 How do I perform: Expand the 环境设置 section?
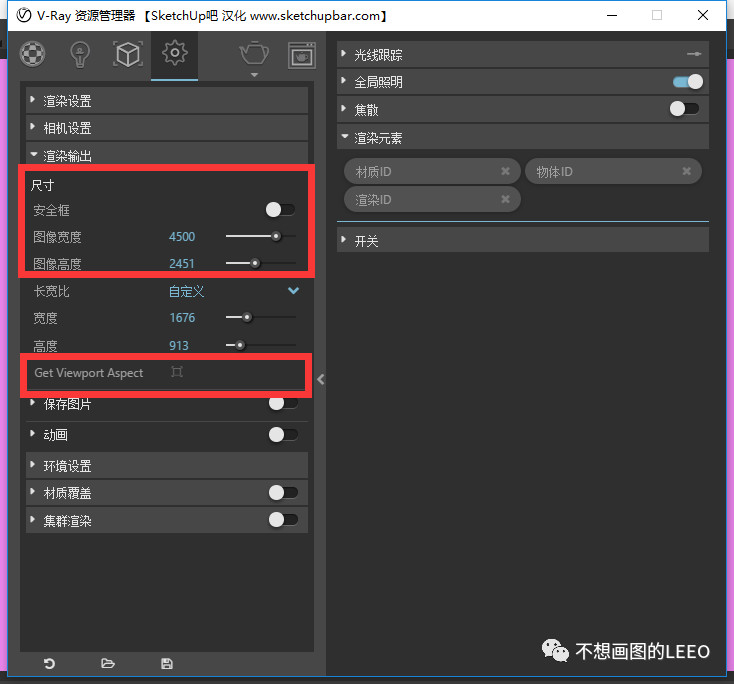tap(167, 465)
